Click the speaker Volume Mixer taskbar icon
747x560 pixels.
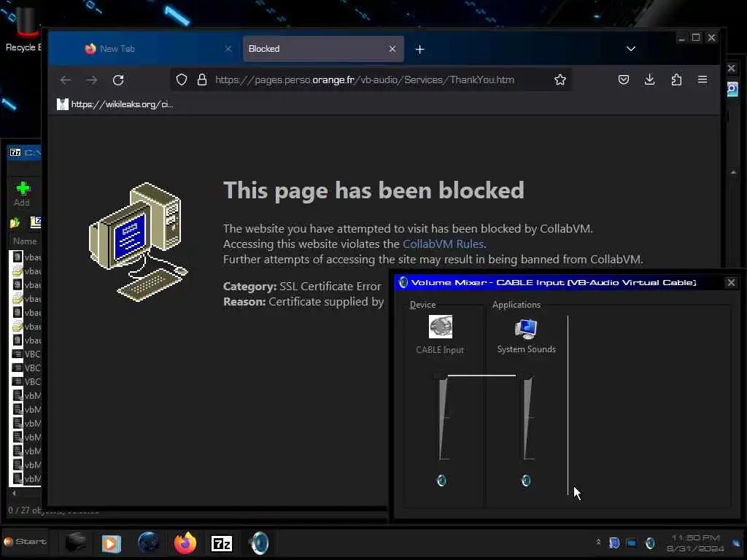(x=259, y=542)
